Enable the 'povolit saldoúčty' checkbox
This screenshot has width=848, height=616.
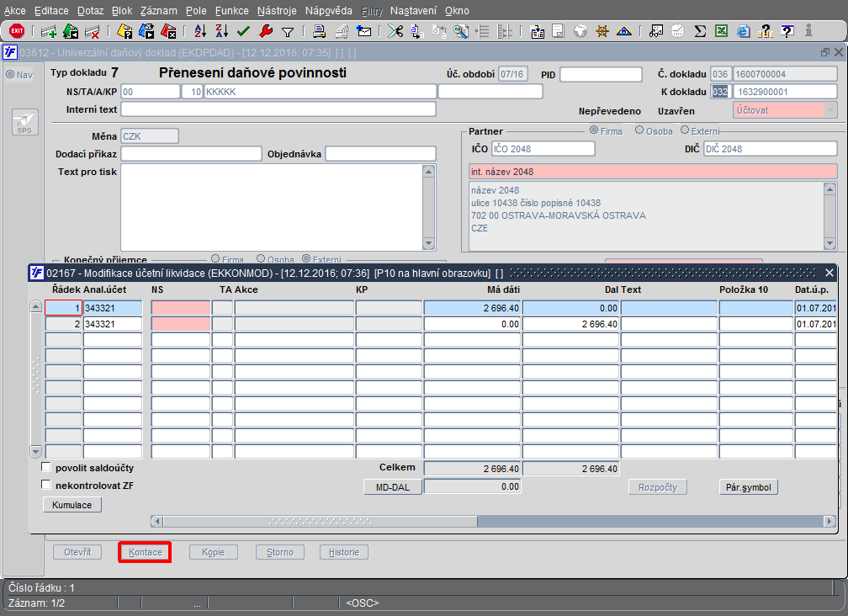[46, 467]
